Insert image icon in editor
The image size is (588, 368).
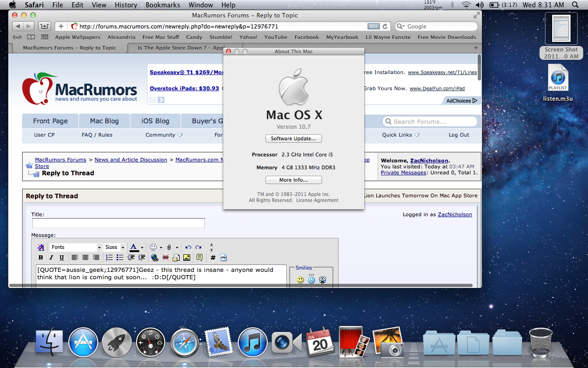(187, 258)
